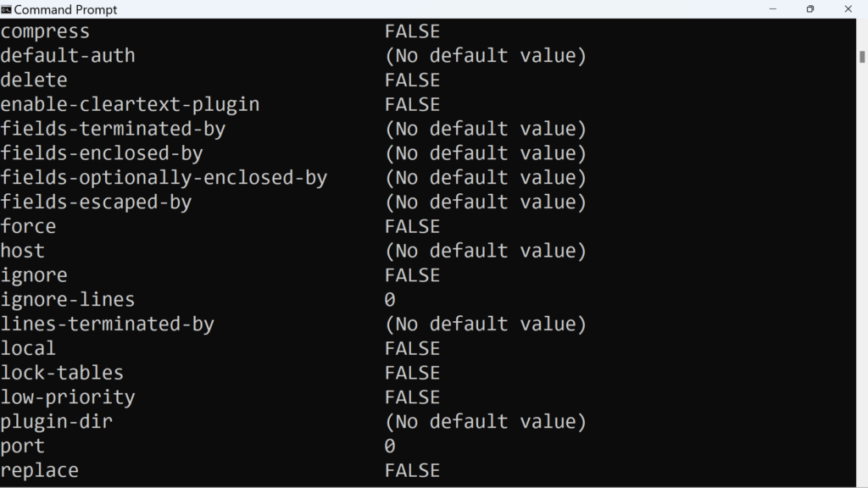Click the ignore-lines value 0
The height and width of the screenshot is (488, 868).
(x=388, y=299)
